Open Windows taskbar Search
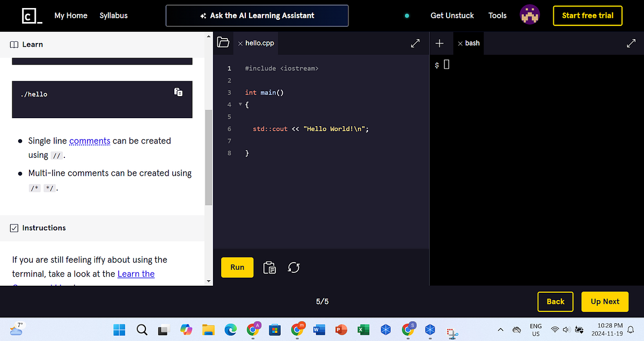 pyautogui.click(x=142, y=329)
